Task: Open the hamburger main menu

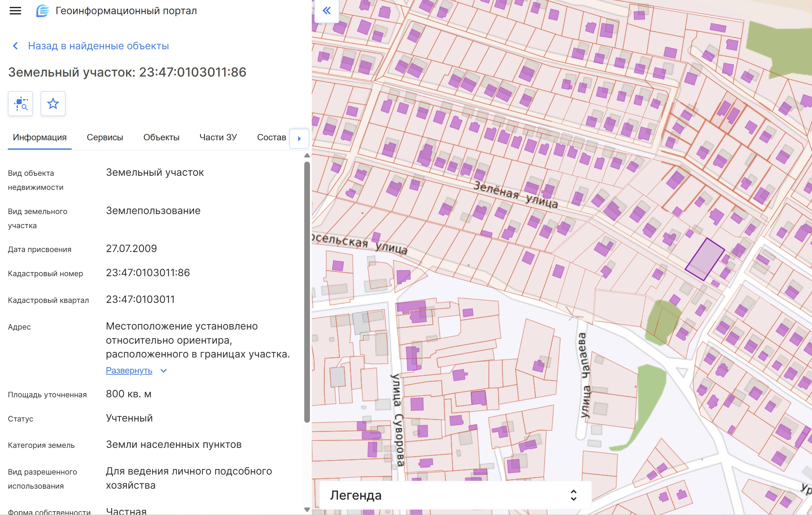Action: pyautogui.click(x=15, y=11)
